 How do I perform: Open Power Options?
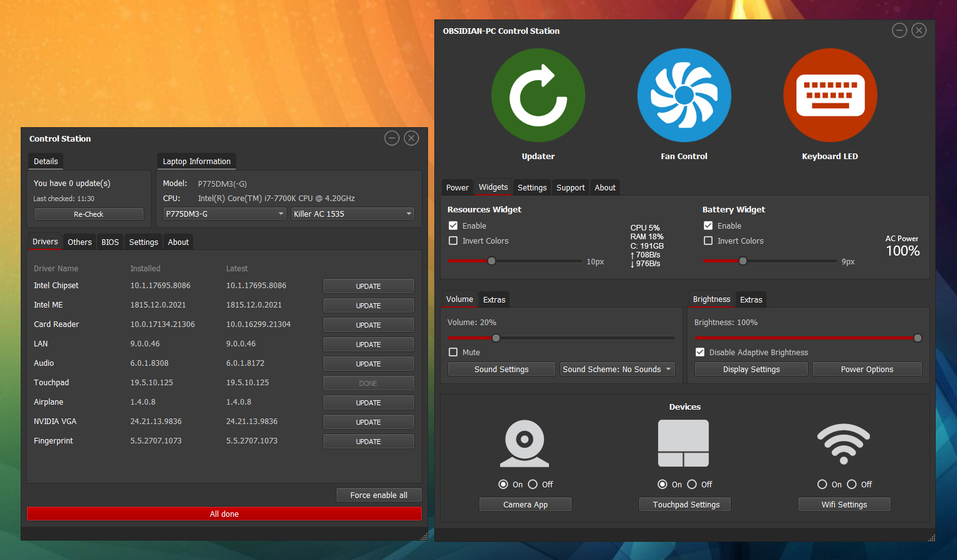[867, 369]
